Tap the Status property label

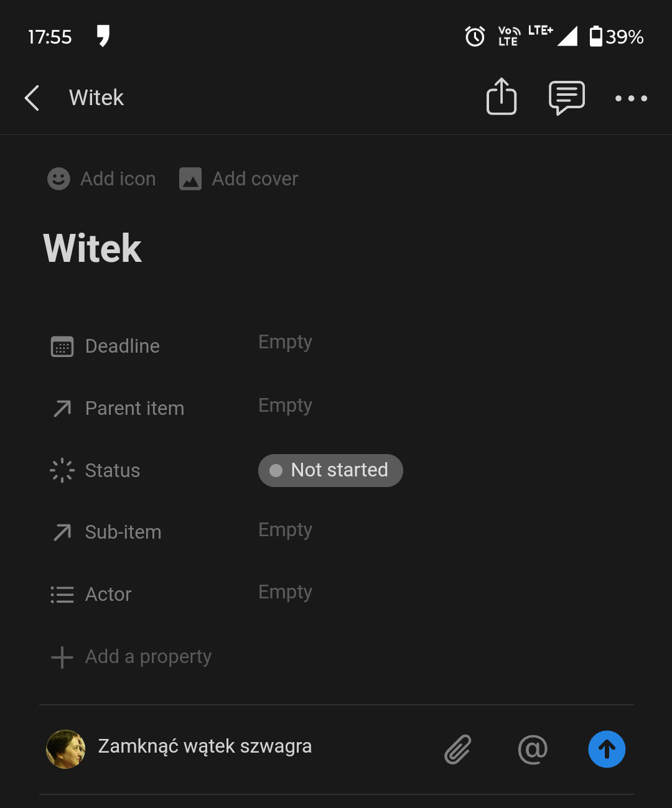[113, 470]
